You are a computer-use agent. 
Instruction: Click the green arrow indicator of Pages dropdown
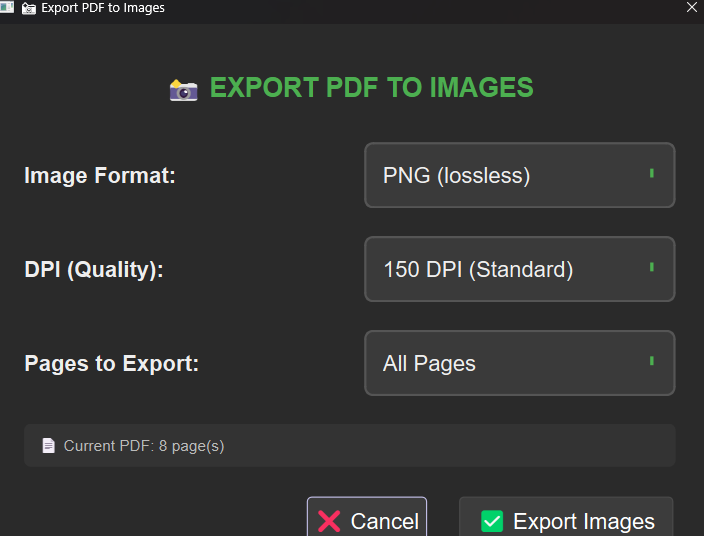[x=652, y=361]
